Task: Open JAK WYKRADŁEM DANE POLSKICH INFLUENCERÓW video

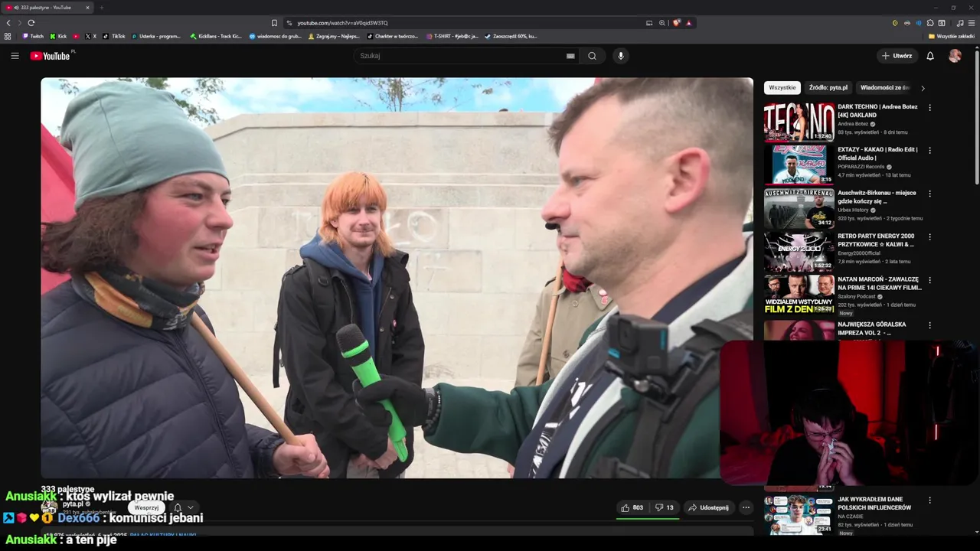Action: pos(874,504)
